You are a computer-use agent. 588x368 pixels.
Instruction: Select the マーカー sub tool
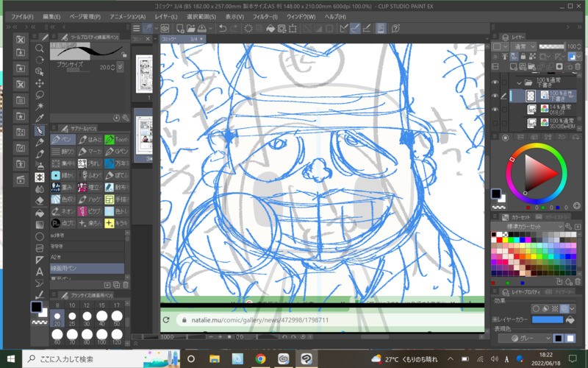[90, 152]
